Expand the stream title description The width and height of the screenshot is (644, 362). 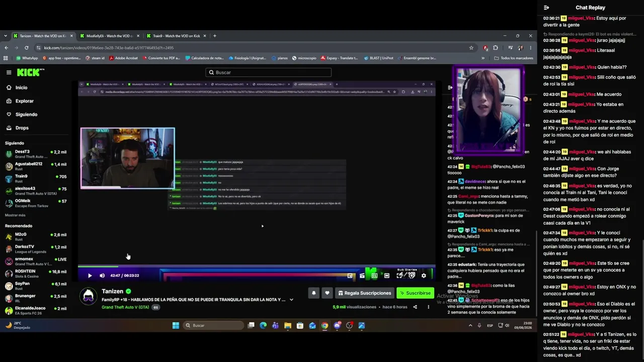(291, 300)
